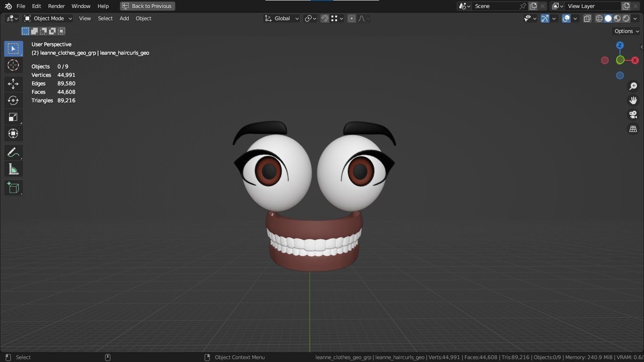Viewport: 644px width, 362px height.
Task: Open the Object Mode dropdown
Action: click(48, 18)
